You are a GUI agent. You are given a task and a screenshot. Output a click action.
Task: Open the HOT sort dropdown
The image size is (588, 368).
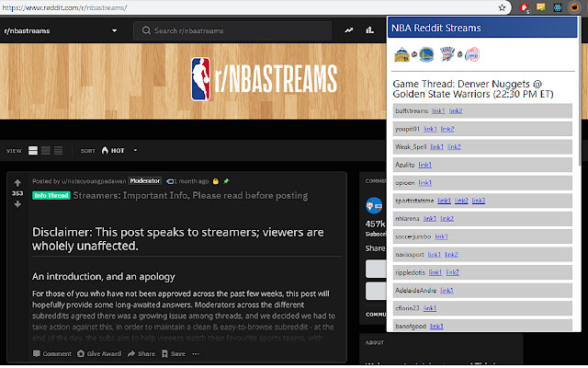119,151
